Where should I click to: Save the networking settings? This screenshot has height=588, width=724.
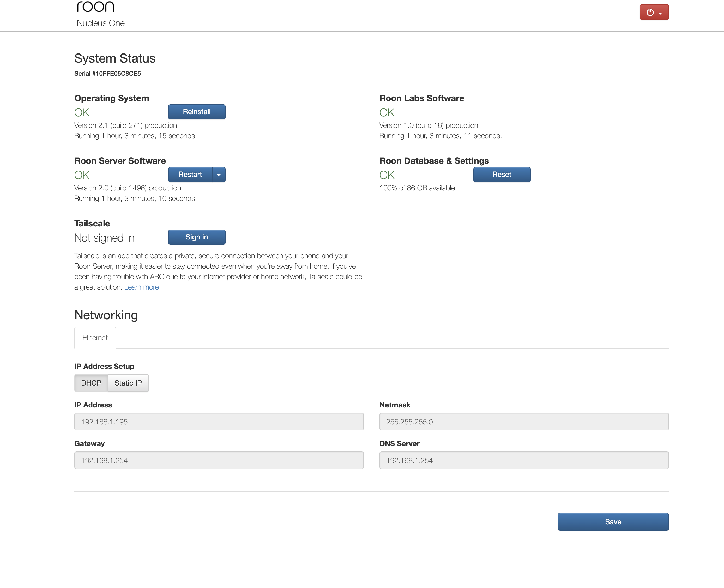[x=613, y=522]
